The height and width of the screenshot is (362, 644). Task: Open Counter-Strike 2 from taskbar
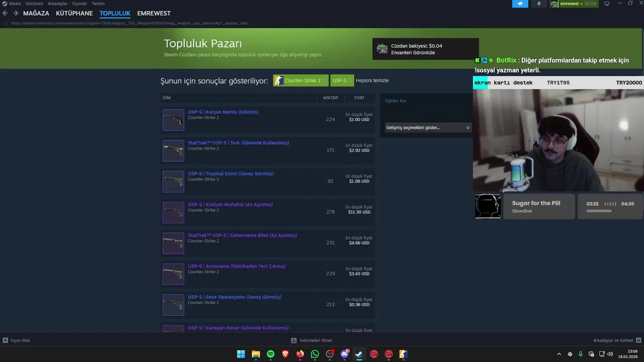coord(404,354)
